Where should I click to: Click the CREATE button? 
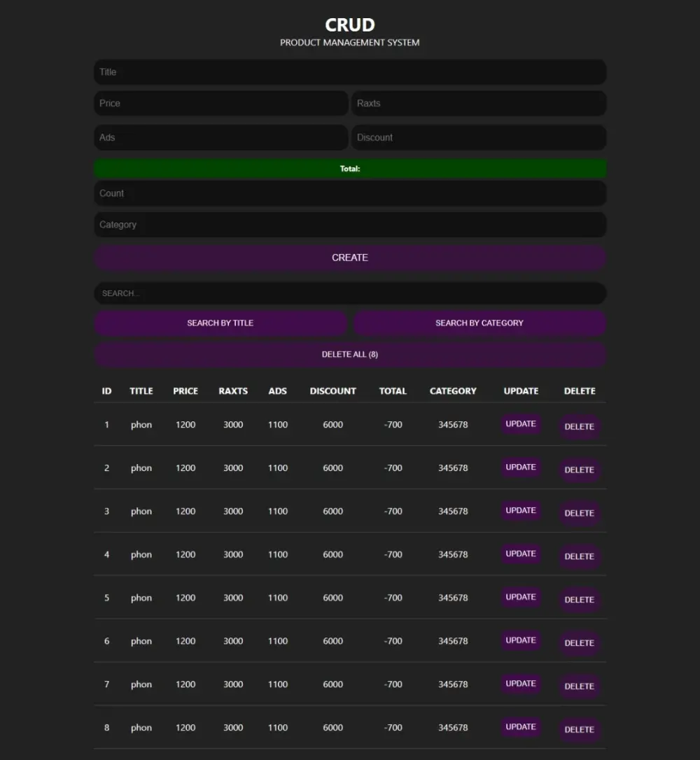click(350, 258)
